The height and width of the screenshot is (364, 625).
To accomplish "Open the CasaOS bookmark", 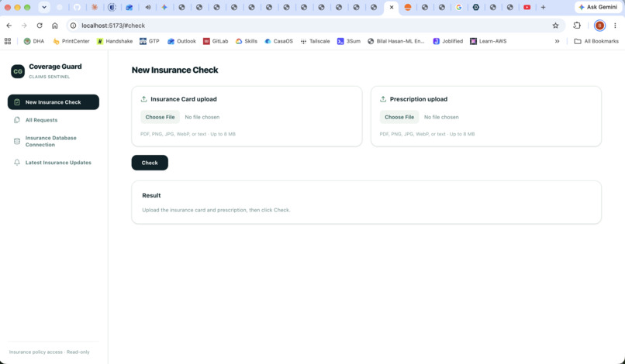I will [x=278, y=41].
